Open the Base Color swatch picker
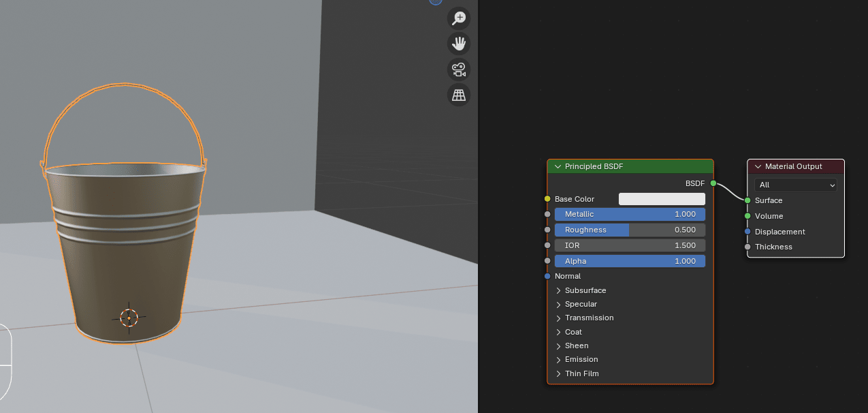 [x=661, y=199]
